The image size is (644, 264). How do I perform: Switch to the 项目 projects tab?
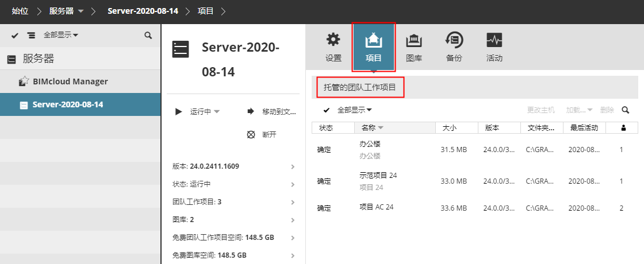click(373, 47)
